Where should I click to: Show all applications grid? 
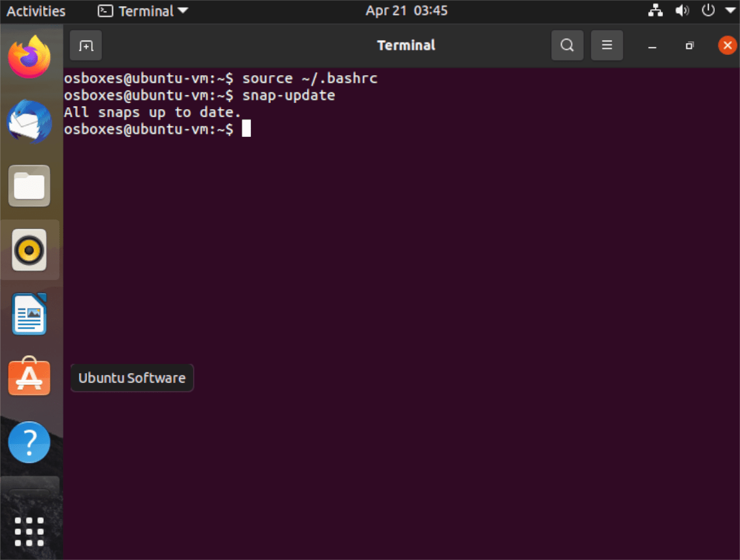30,529
